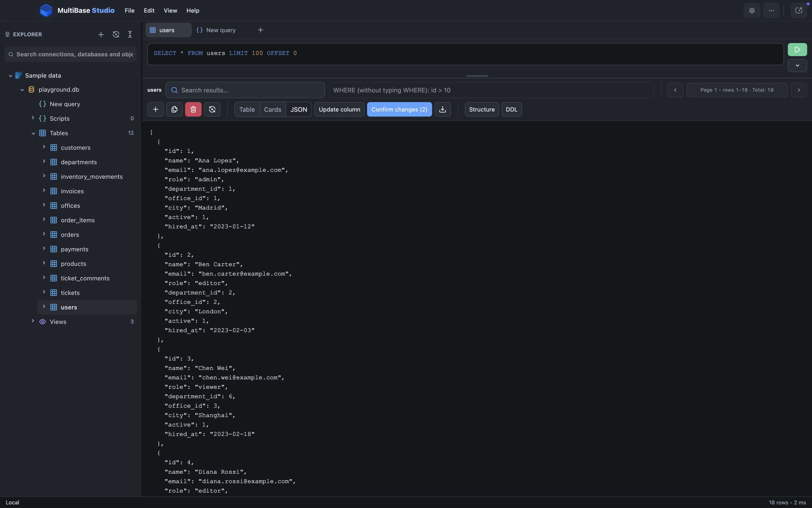Open a new tab with plus icon
This screenshot has width=812, height=508.
click(x=260, y=30)
